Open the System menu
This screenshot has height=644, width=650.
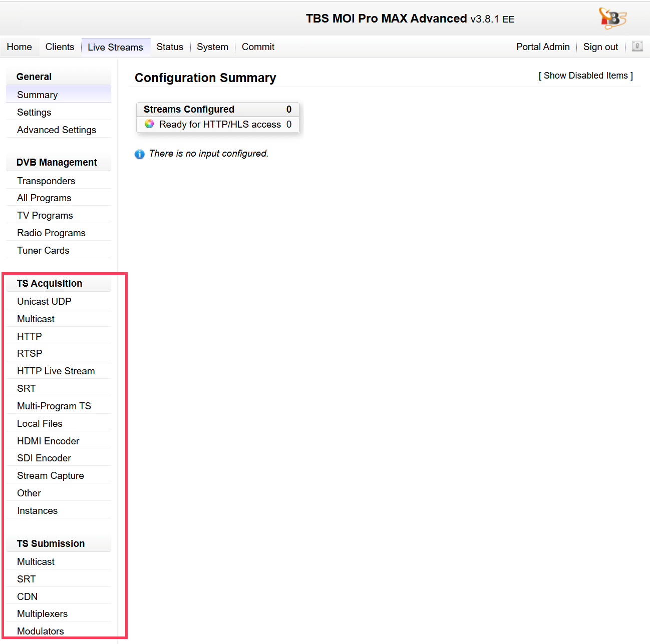[212, 47]
